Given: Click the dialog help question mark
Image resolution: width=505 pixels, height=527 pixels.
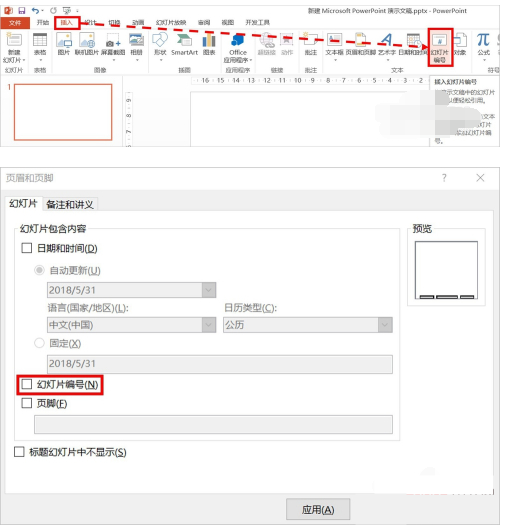Looking at the screenshot, I should 444,178.
